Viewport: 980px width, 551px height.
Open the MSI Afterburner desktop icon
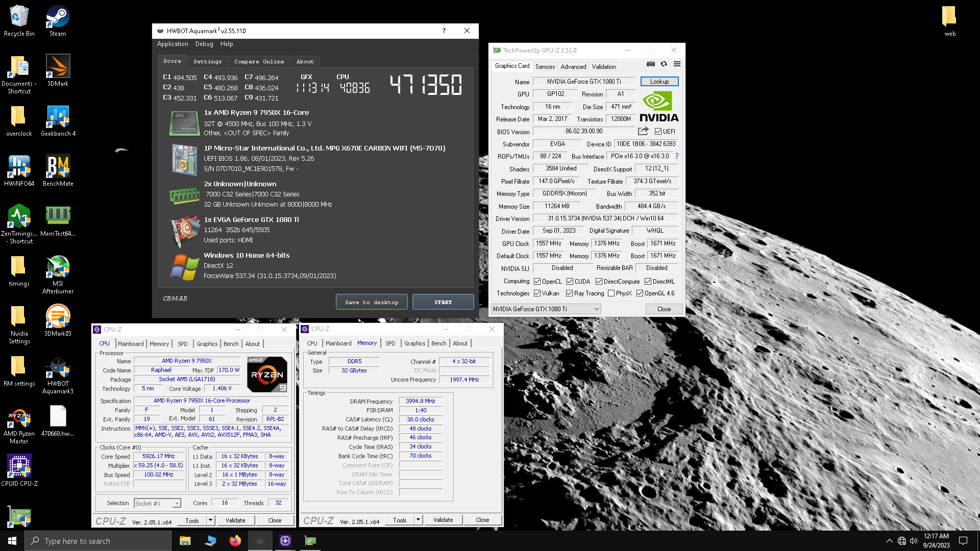point(58,274)
